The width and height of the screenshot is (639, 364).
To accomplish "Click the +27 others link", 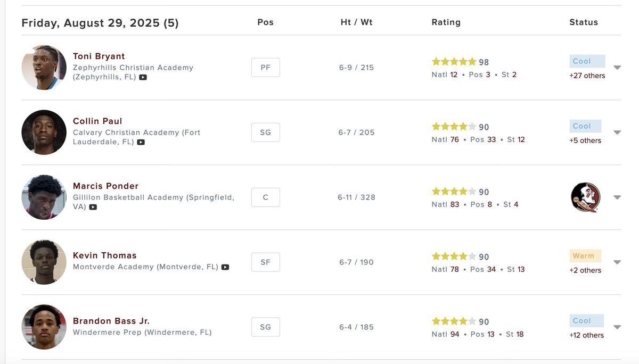I will [587, 76].
